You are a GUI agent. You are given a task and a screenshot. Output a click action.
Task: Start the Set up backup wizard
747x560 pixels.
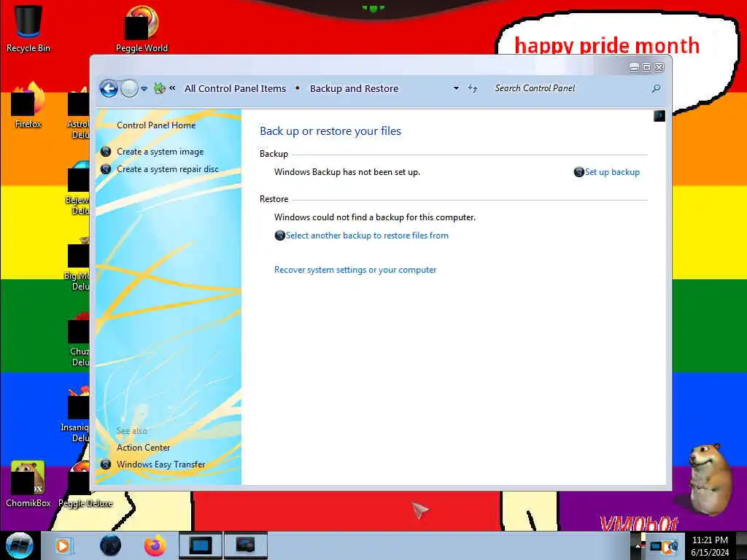pos(612,172)
